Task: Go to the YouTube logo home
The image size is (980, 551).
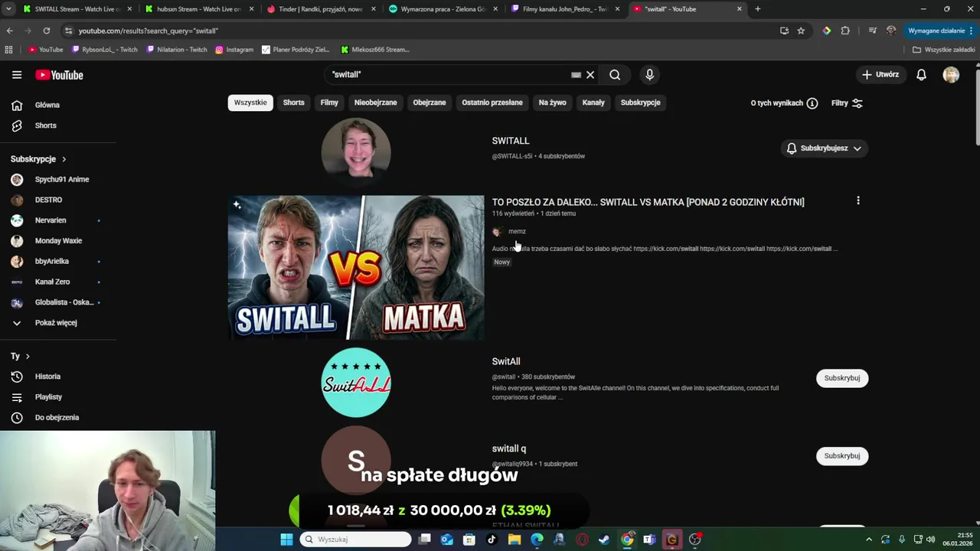Action: pyautogui.click(x=59, y=75)
